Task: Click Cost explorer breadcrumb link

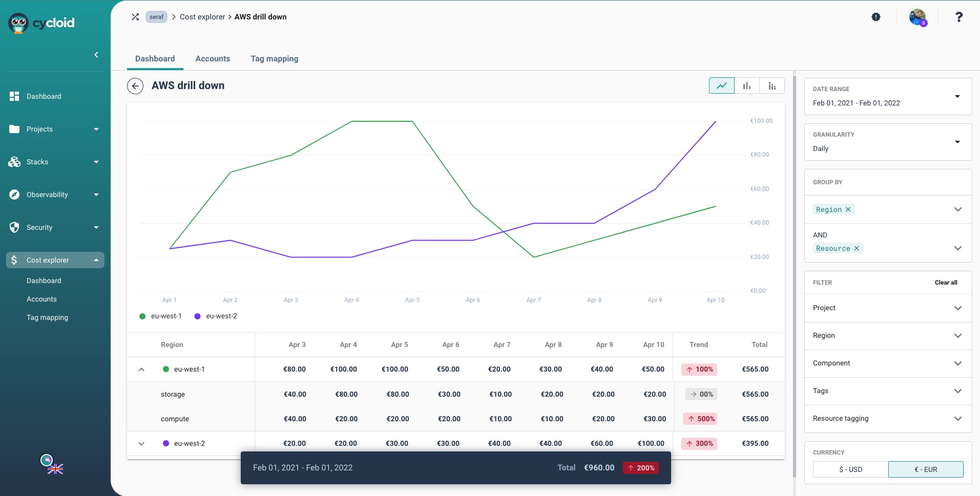Action: [x=202, y=17]
